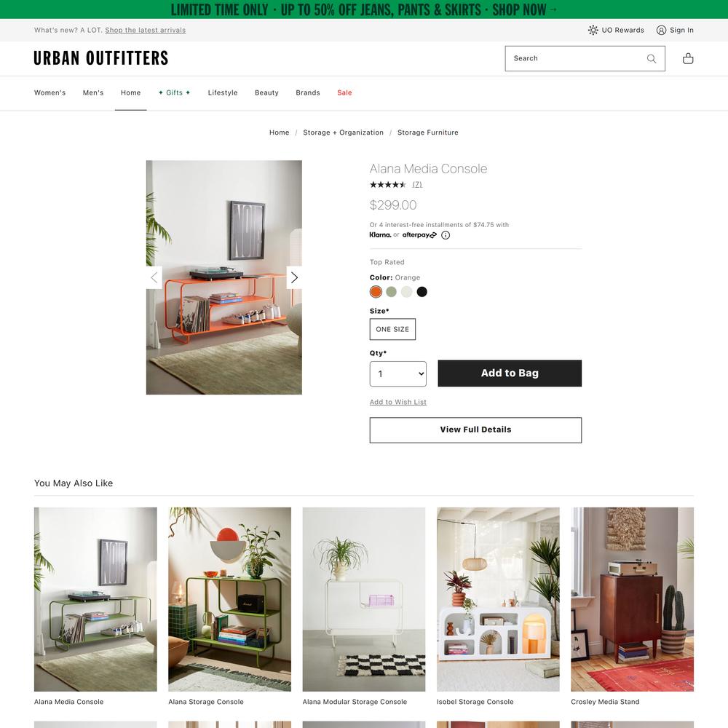Open UO Rewards sun icon
The height and width of the screenshot is (728, 728).
point(593,30)
